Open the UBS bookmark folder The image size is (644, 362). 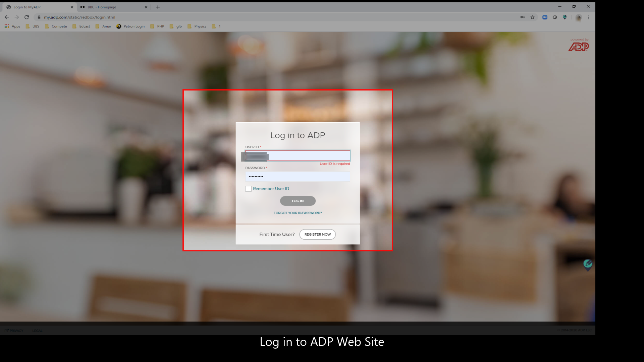coord(33,26)
